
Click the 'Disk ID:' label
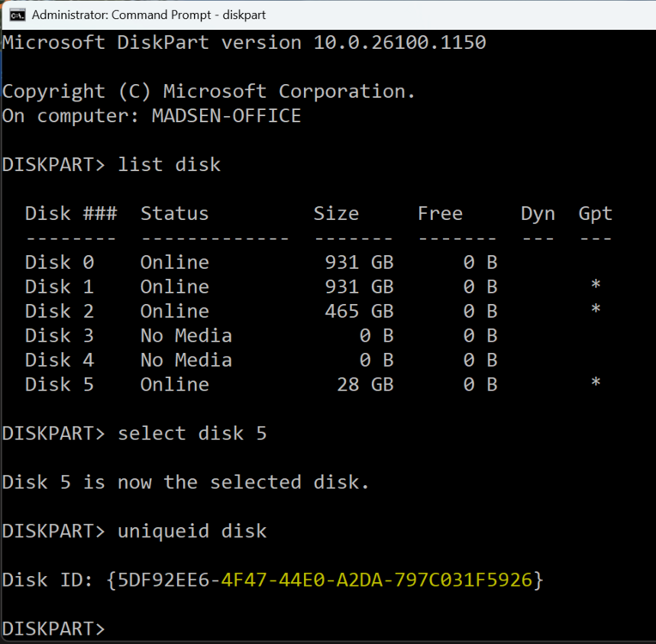(x=48, y=580)
